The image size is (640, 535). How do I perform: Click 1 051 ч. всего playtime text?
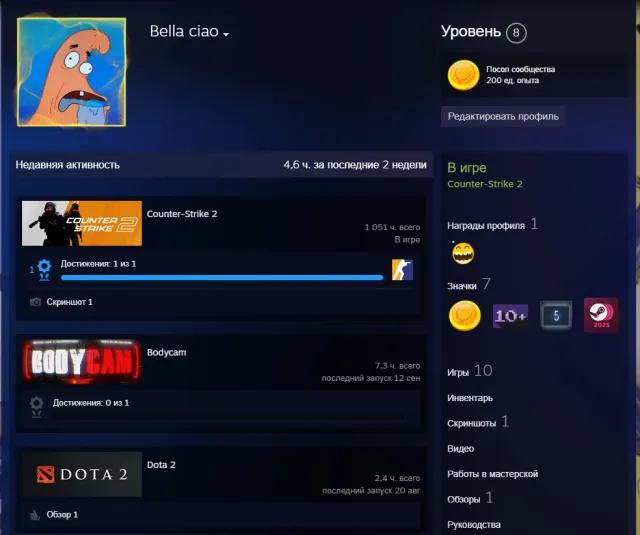[392, 227]
